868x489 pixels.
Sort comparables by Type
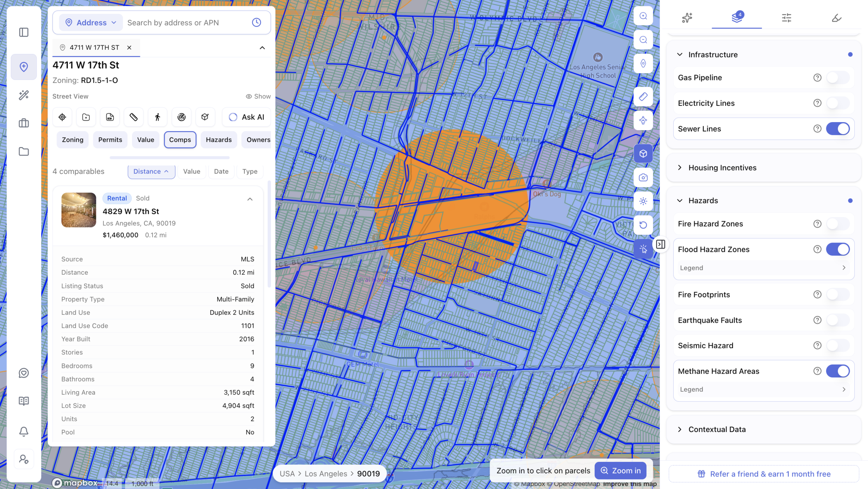click(x=250, y=172)
